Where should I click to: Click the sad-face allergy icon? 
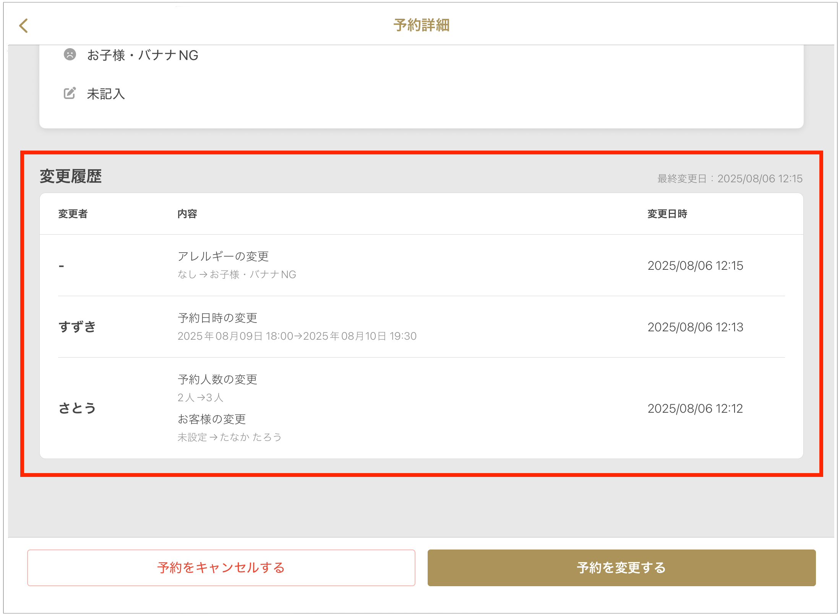pos(70,55)
